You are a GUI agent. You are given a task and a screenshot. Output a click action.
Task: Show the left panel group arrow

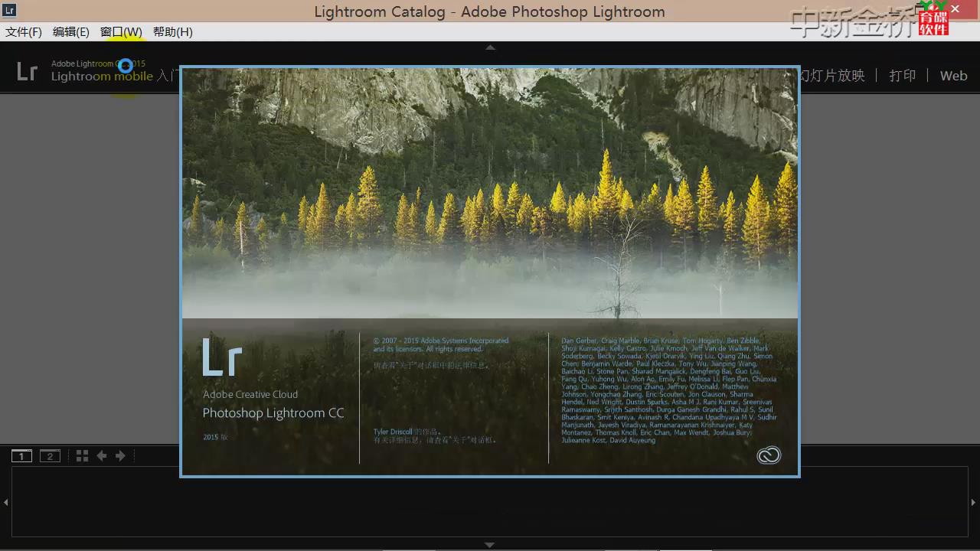tap(6, 502)
